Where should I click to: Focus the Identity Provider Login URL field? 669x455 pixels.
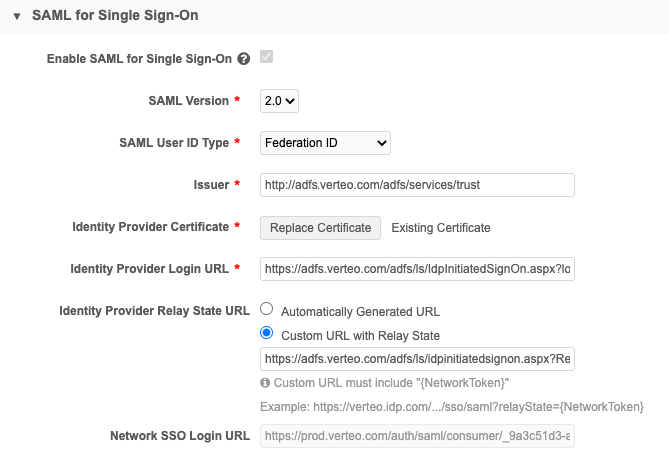(x=417, y=269)
